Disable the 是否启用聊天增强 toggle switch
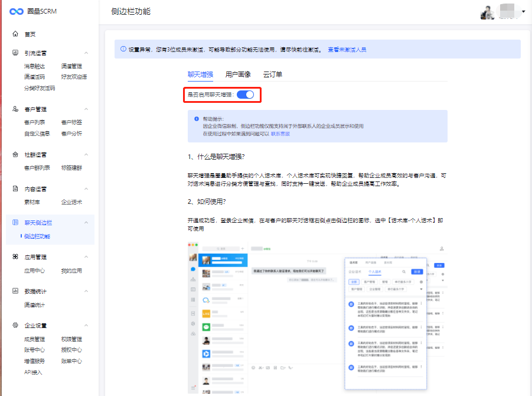Screen dimensions: 532x396 246,95
